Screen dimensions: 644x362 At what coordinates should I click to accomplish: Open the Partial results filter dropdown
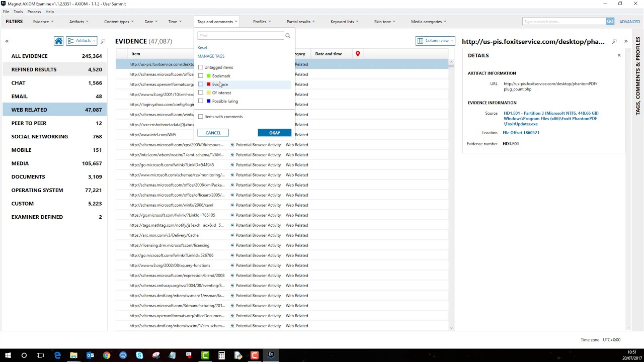tap(301, 22)
